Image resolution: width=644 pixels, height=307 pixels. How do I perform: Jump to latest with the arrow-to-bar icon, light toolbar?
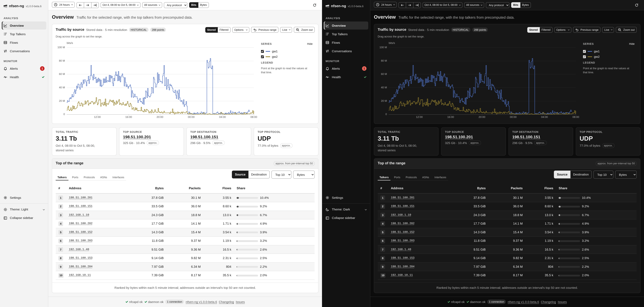click(x=95, y=5)
